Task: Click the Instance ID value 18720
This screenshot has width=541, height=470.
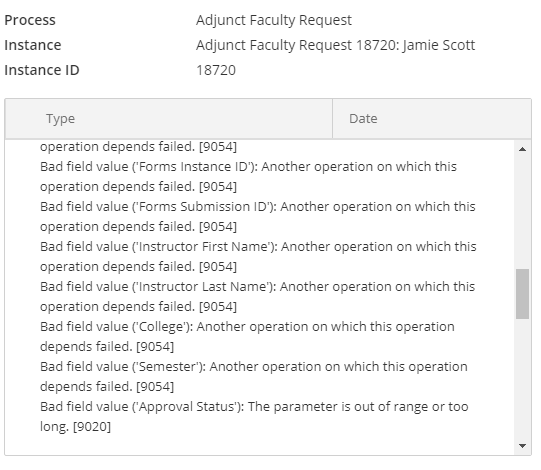Action: pos(216,70)
